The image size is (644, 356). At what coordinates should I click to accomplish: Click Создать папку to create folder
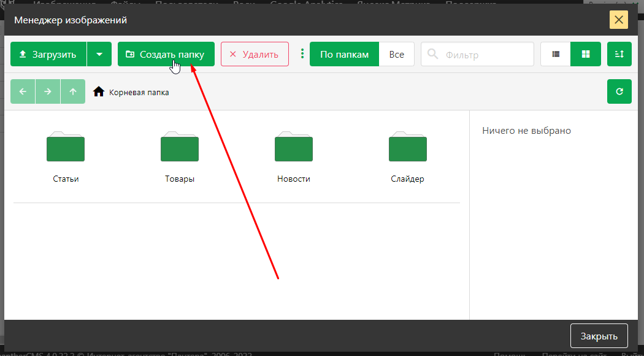(x=166, y=54)
